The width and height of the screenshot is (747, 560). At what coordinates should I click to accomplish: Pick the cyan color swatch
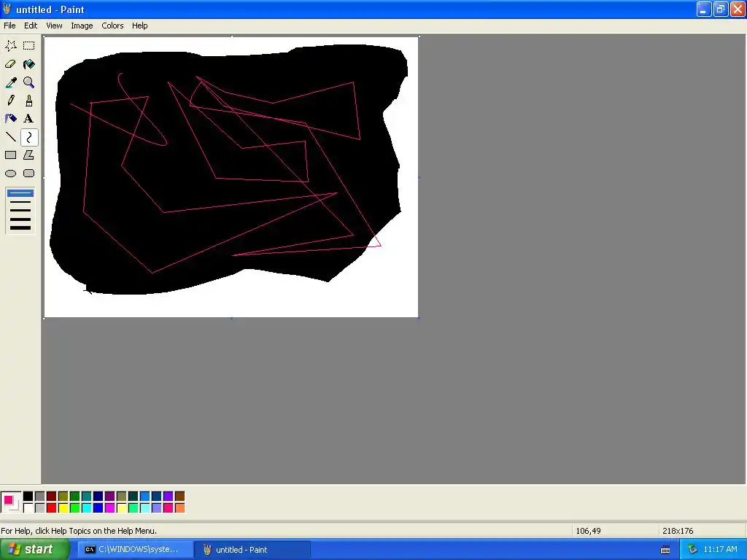coord(86,508)
